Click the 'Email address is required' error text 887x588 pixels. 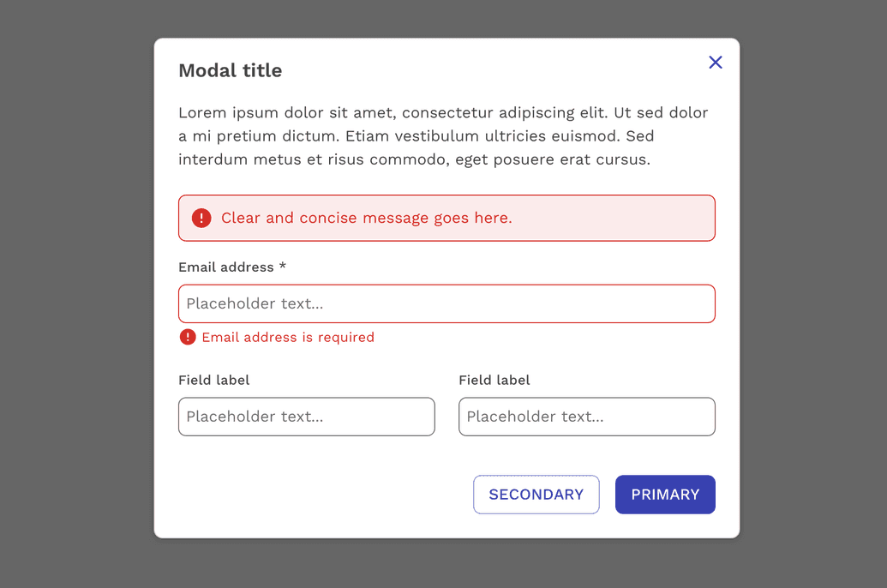(x=288, y=337)
